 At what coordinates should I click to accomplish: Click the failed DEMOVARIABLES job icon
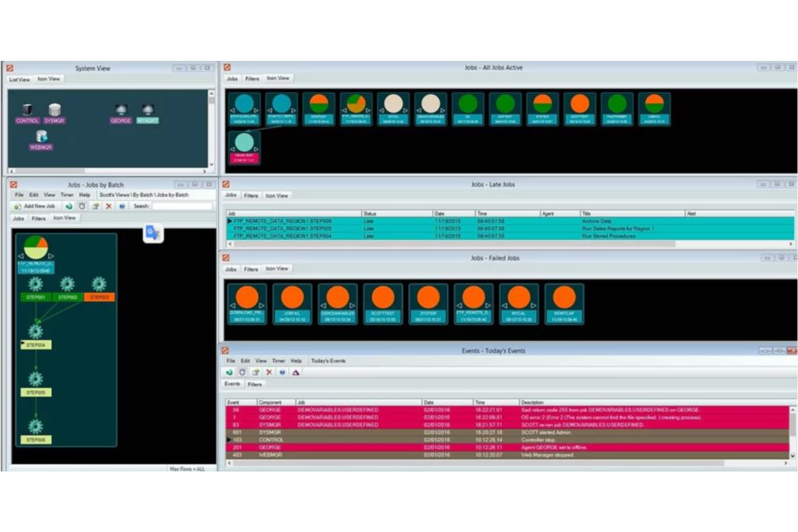[336, 295]
